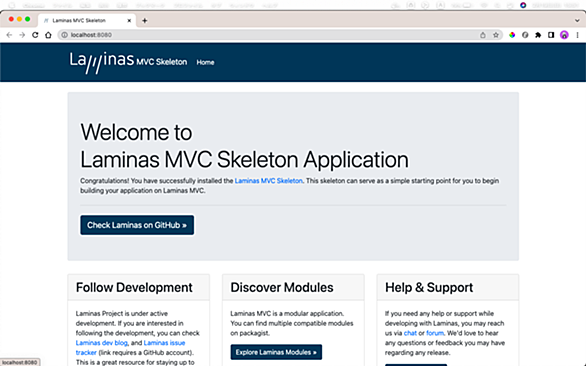Screen dimensions: 586x366
Task: Expand the tab search chevron
Action: (577, 21)
